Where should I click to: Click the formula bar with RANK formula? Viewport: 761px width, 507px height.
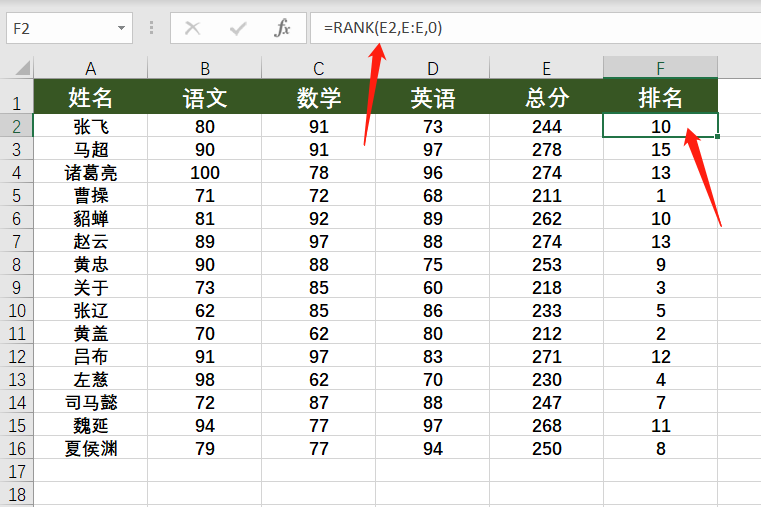tap(535, 28)
